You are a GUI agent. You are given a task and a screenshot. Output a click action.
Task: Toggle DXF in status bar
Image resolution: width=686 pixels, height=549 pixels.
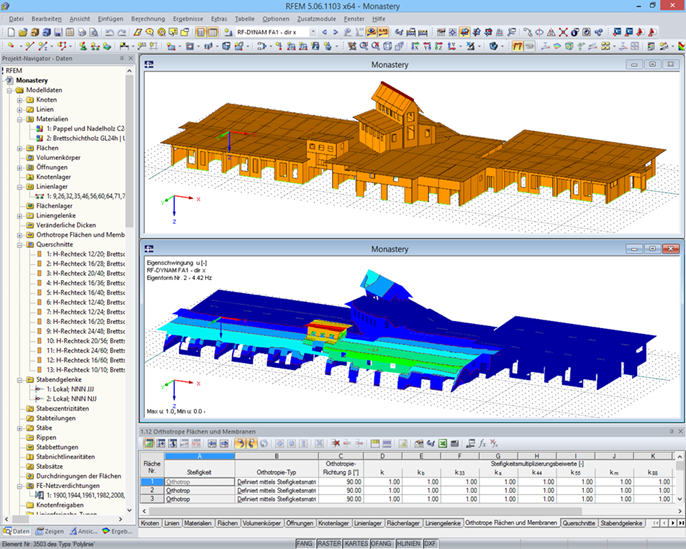(x=430, y=543)
